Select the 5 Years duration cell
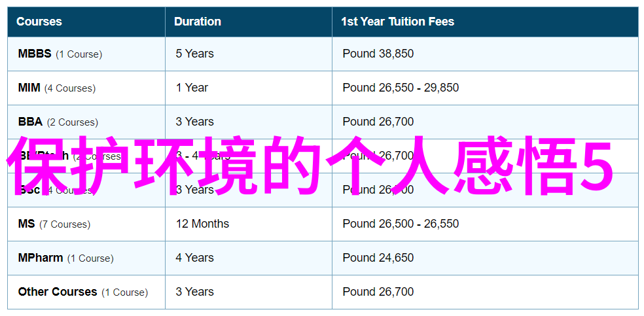644x316 pixels. [194, 54]
